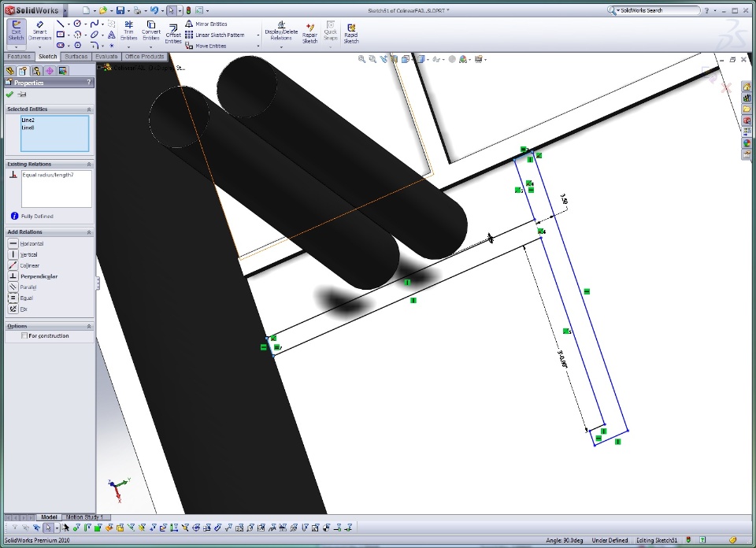Activate the Sketch Fillet tool
This screenshot has height=548, width=756.
click(94, 46)
